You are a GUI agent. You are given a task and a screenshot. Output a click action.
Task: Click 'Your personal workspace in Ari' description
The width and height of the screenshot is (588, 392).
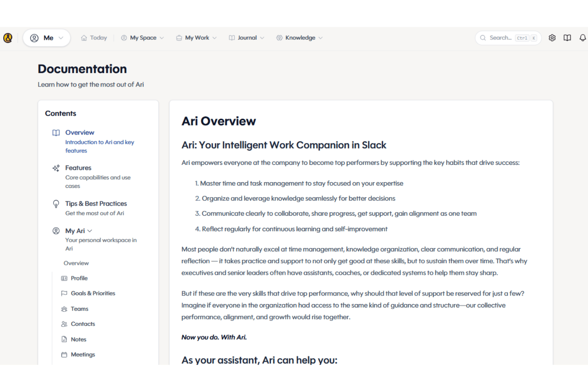101,244
